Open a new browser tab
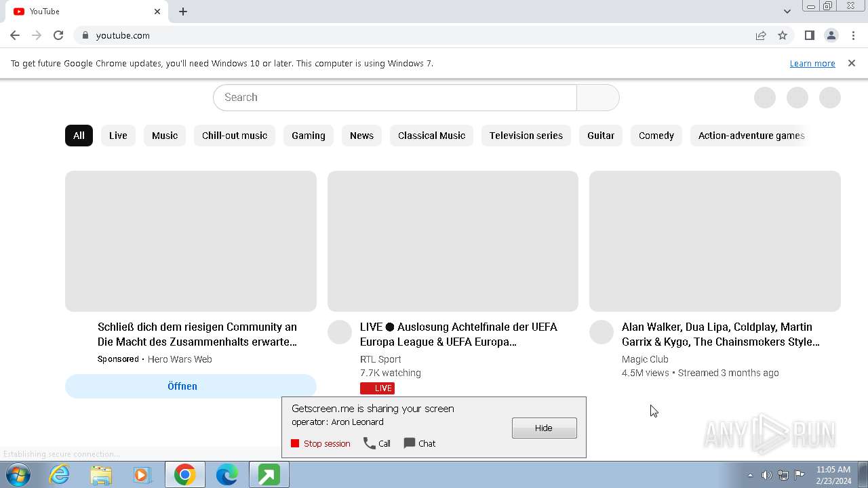The height and width of the screenshot is (488, 868). tap(183, 12)
